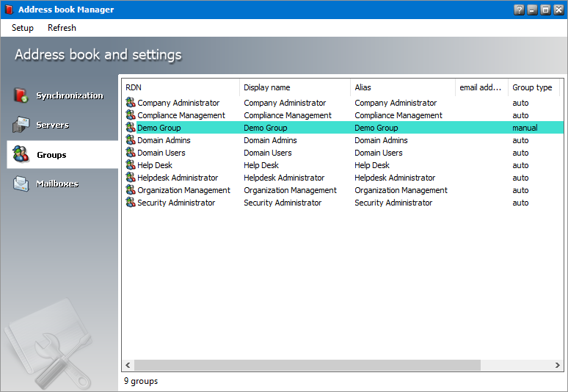Image resolution: width=568 pixels, height=392 pixels.
Task: Click the Domain Admins group icon
Action: point(131,140)
